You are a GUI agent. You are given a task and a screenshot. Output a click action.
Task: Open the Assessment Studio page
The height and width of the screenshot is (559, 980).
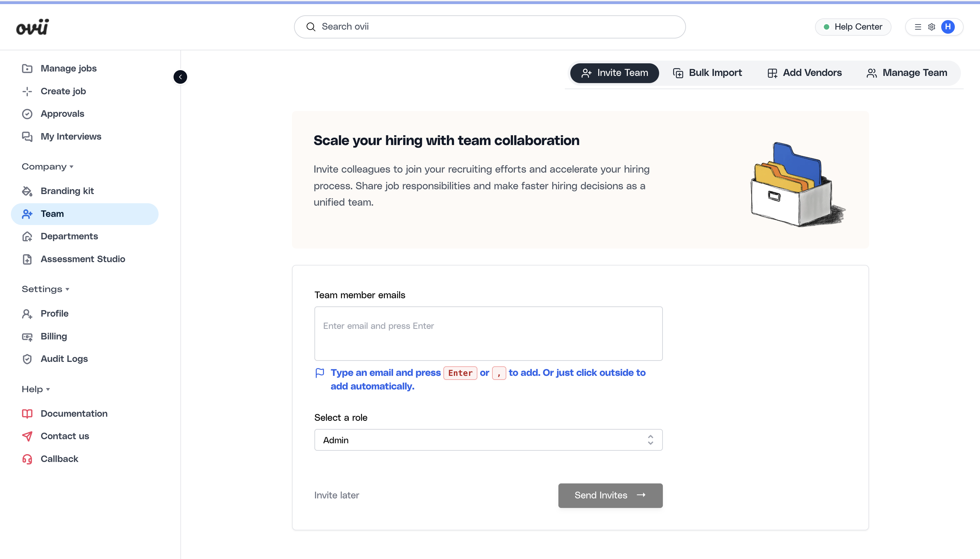pos(83,259)
